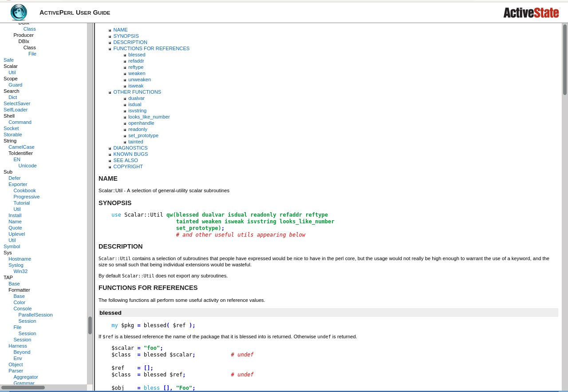Click the main content vertical scrollbar thumb
The height and width of the screenshot is (392, 568).
(x=565, y=59)
